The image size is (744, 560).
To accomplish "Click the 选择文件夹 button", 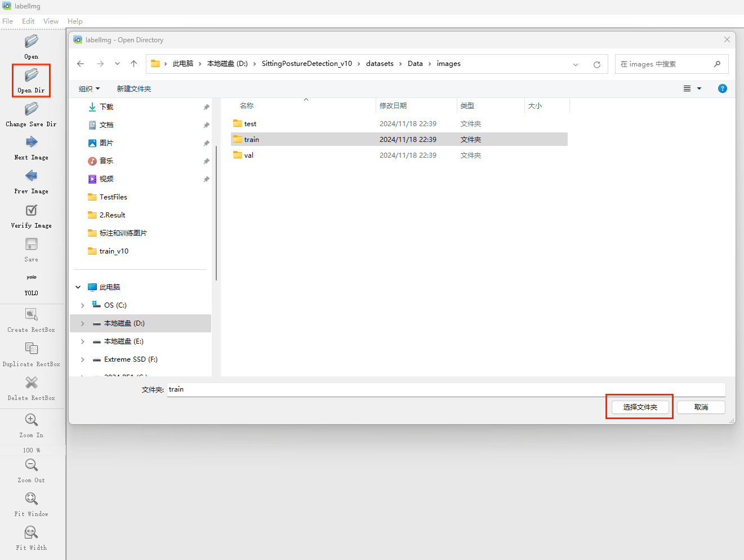I will coord(640,407).
